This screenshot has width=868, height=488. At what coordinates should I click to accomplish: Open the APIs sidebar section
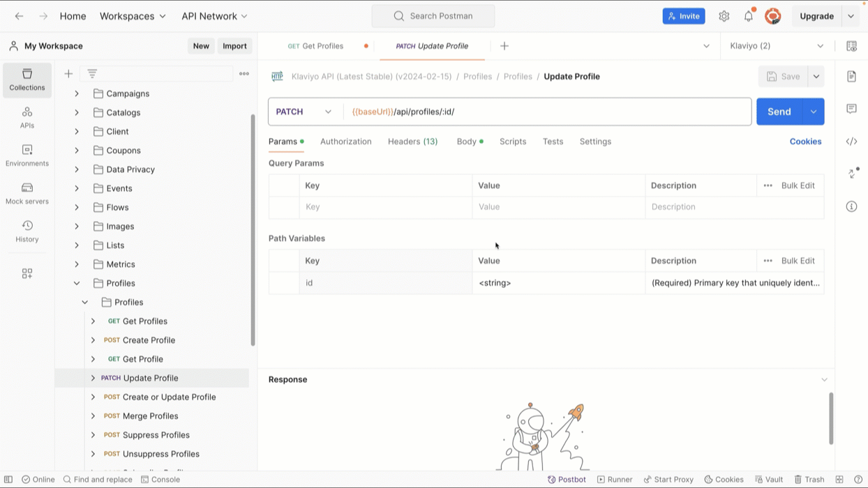coord(27,117)
